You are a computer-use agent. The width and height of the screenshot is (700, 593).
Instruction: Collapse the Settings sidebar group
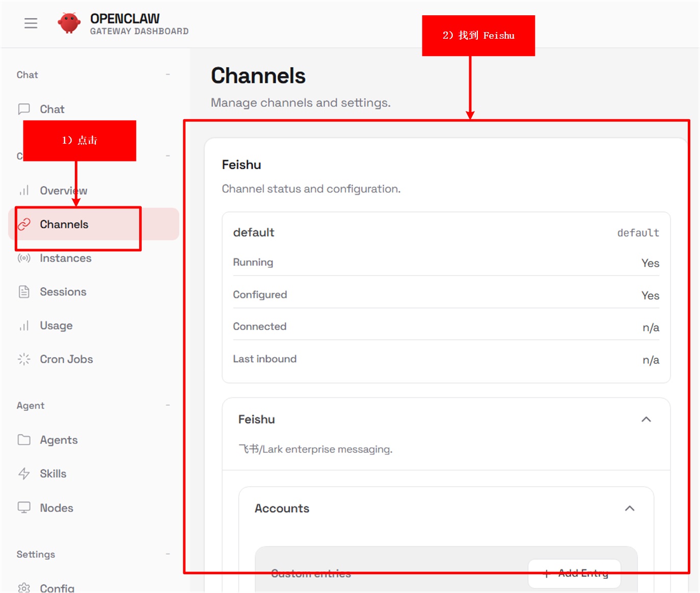[168, 554]
